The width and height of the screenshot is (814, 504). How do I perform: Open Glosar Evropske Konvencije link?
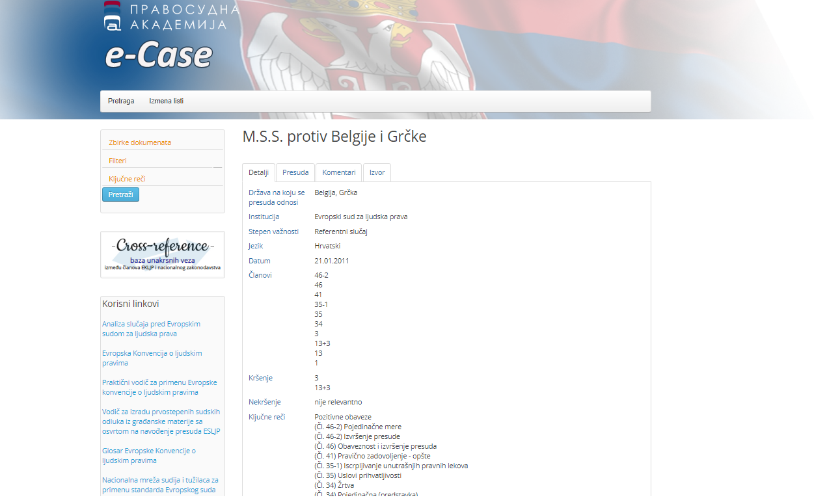pyautogui.click(x=149, y=455)
